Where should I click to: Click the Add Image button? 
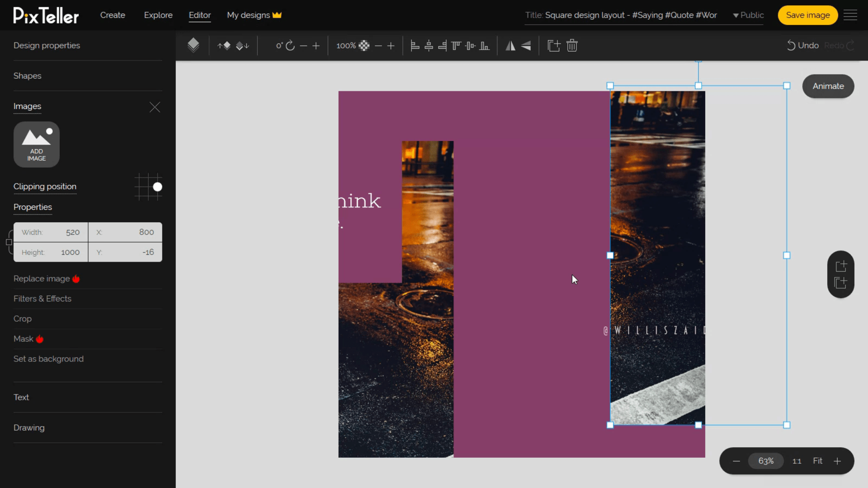(37, 145)
